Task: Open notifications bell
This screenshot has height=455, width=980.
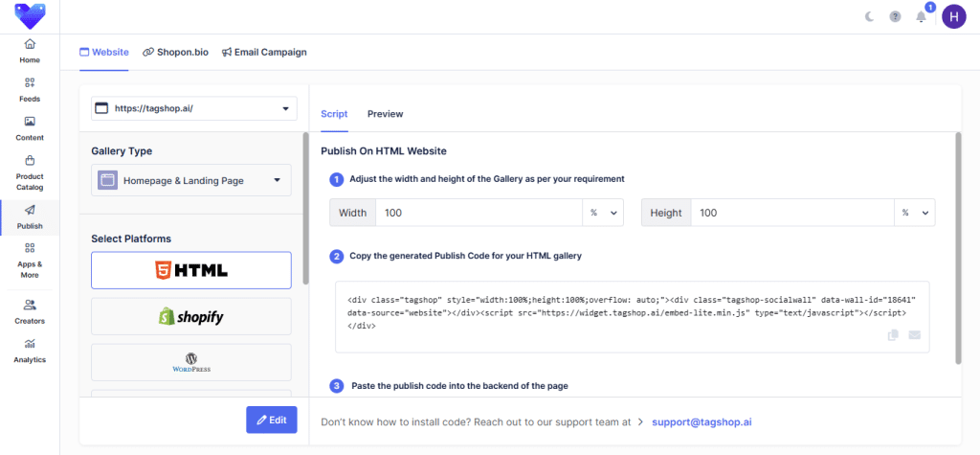Action: pyautogui.click(x=921, y=16)
